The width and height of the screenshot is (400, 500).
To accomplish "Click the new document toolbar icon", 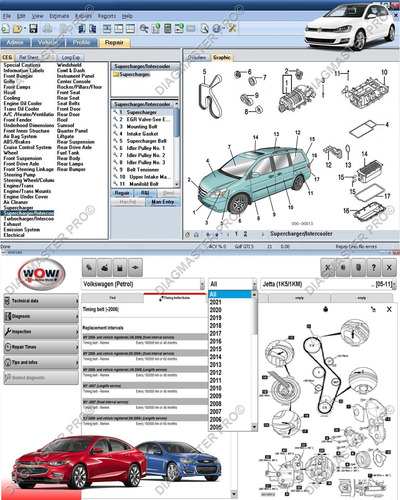I will (x=5, y=29).
